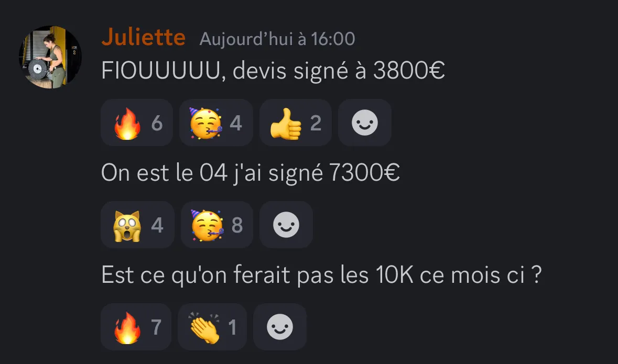Screen dimensions: 618x364
Task: Click the party face reaction showing 8
Action: pos(217,225)
